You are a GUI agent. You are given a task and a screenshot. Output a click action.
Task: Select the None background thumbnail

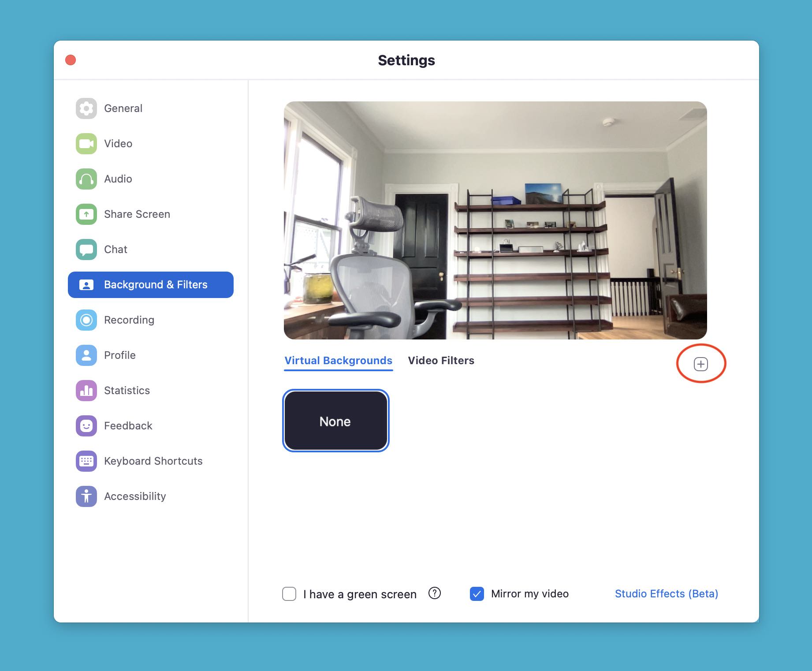[x=336, y=421]
